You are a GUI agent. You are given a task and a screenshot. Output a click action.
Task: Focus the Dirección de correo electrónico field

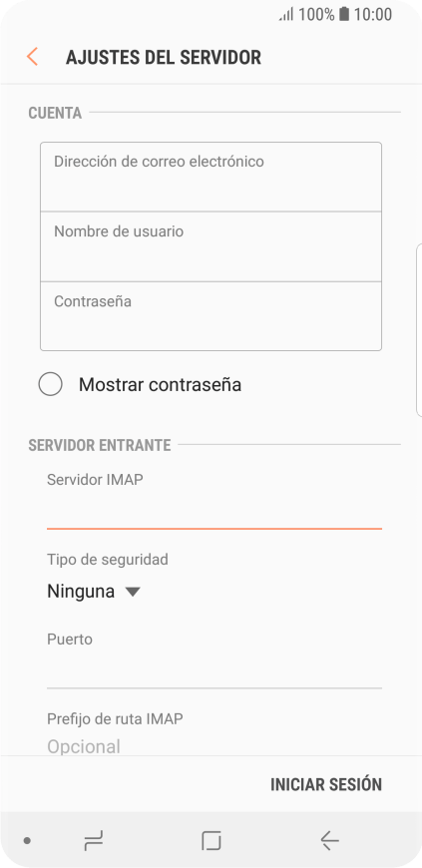click(x=211, y=177)
